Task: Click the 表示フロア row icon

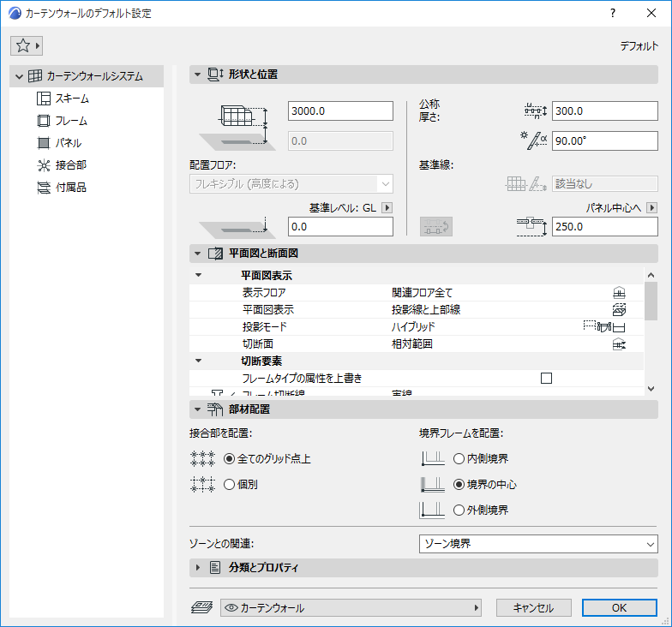Action: pos(619,293)
